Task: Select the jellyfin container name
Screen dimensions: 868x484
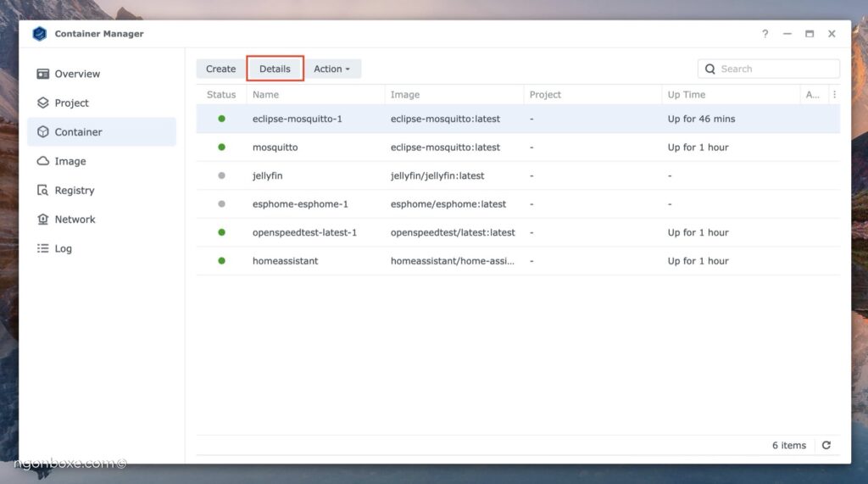Action: [x=267, y=175]
